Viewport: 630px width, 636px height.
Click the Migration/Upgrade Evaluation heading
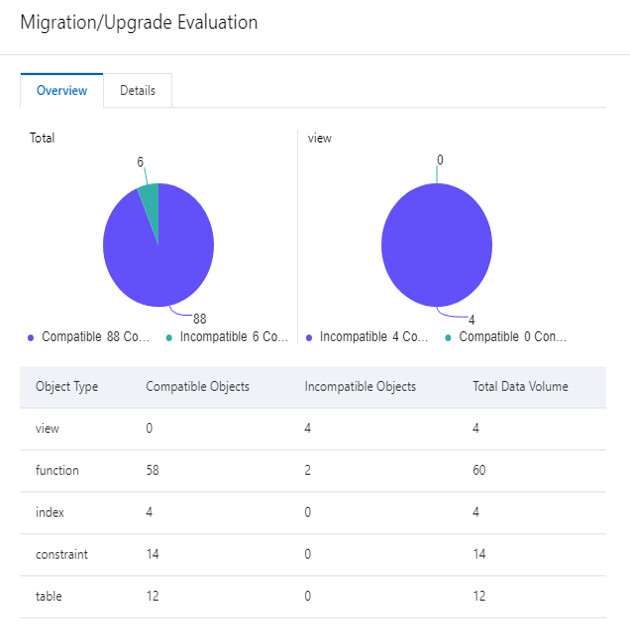coord(139,23)
